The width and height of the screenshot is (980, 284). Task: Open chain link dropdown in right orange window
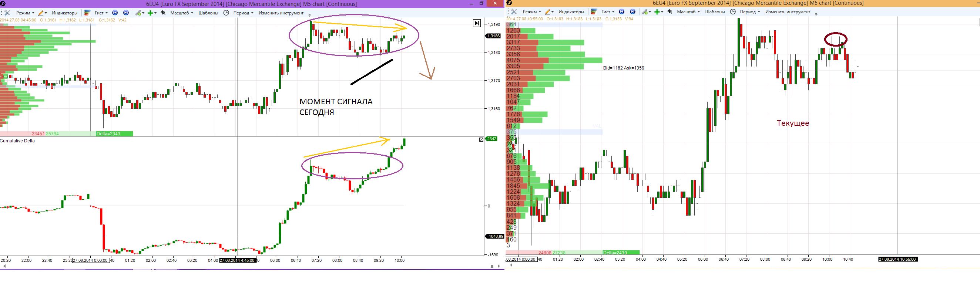pyautogui.click(x=647, y=12)
